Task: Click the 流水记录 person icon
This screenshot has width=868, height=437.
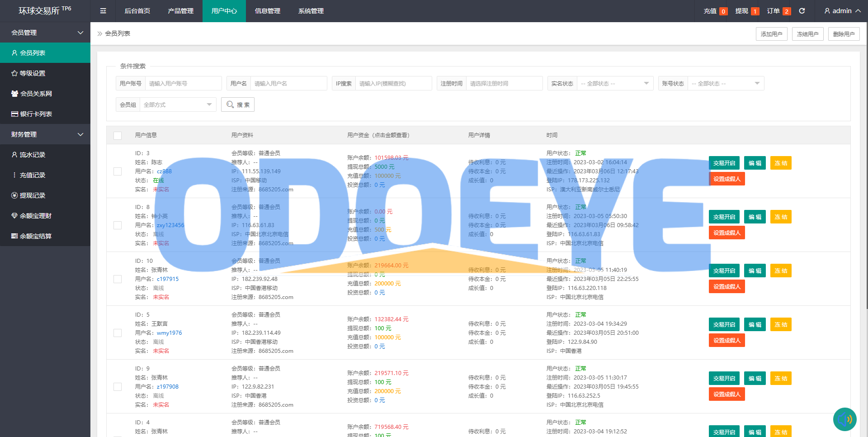Action: click(x=14, y=155)
